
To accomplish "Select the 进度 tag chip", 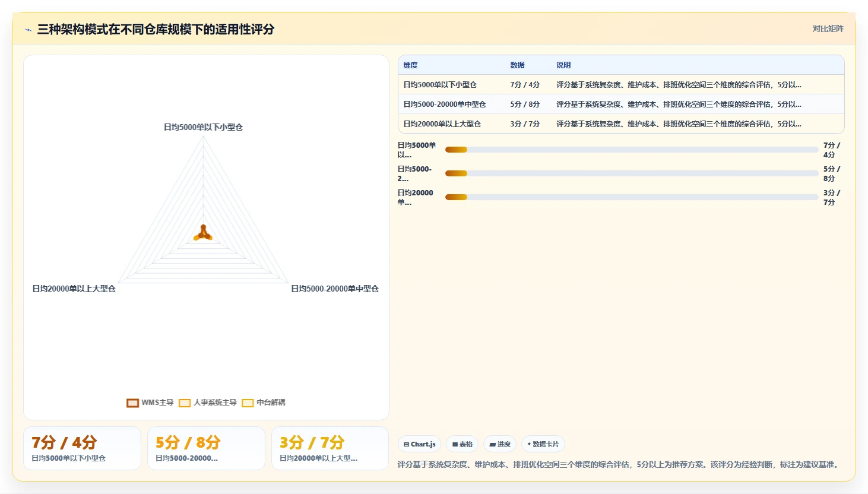I will 499,444.
